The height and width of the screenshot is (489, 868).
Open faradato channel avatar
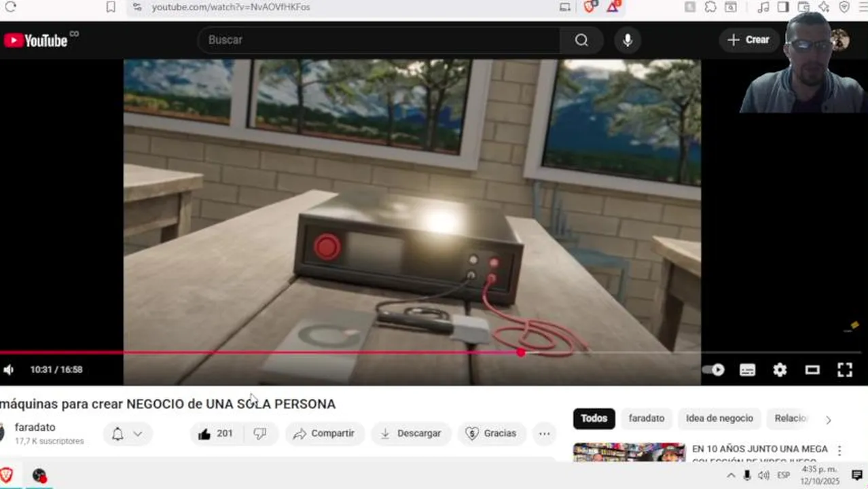(x=2, y=433)
